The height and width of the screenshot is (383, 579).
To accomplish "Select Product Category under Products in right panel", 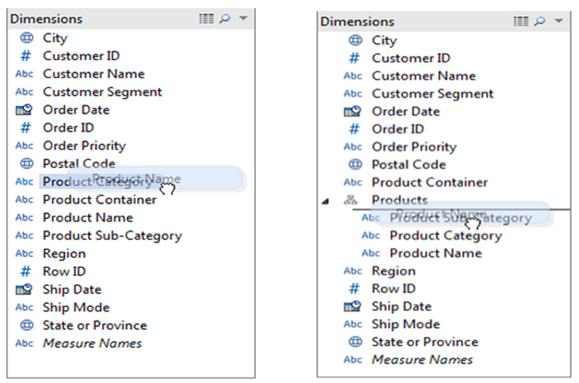I will pyautogui.click(x=446, y=236).
